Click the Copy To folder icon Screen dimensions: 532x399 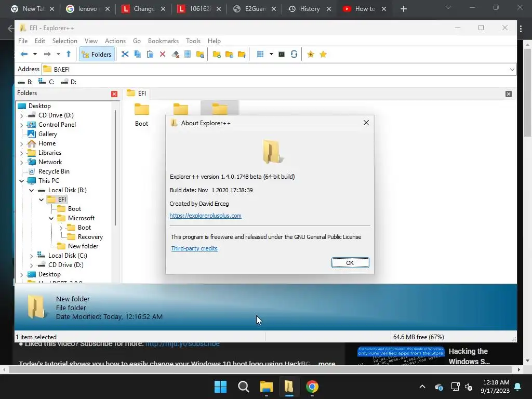coord(229,54)
